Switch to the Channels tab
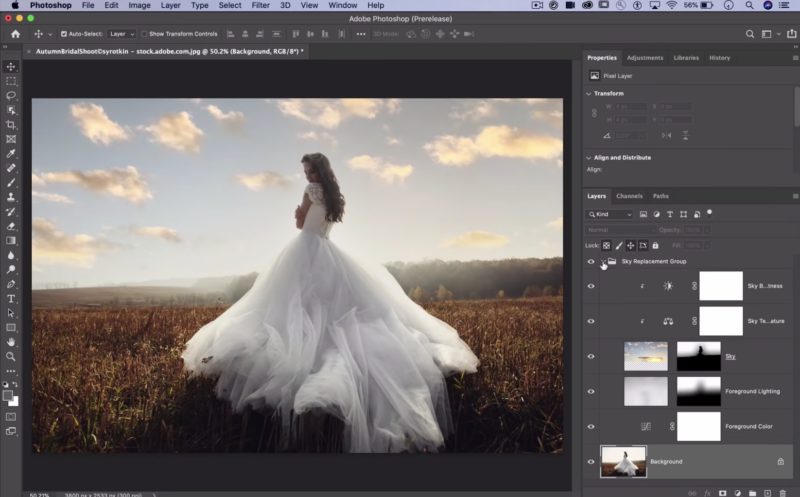 coord(629,196)
